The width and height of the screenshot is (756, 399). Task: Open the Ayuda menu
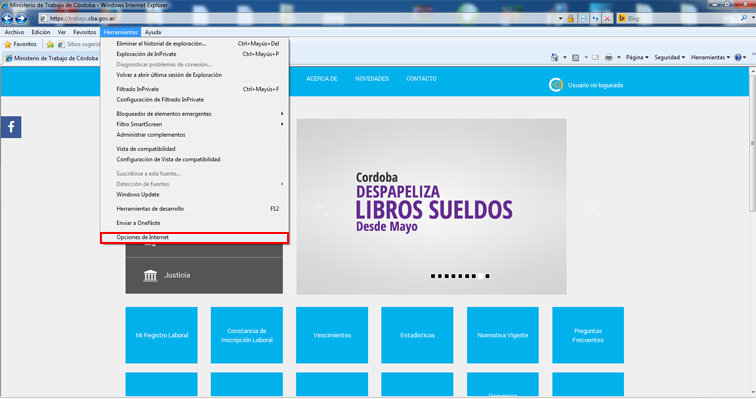click(x=153, y=32)
